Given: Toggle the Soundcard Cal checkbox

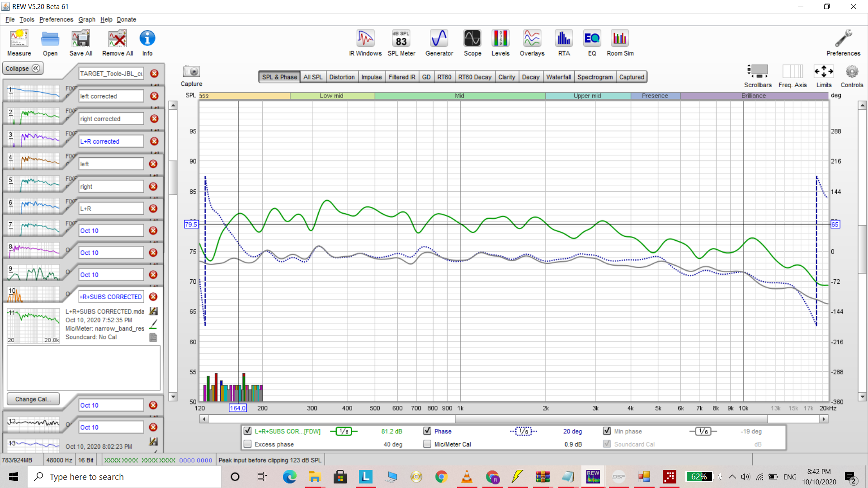Looking at the screenshot, I should click(x=607, y=444).
